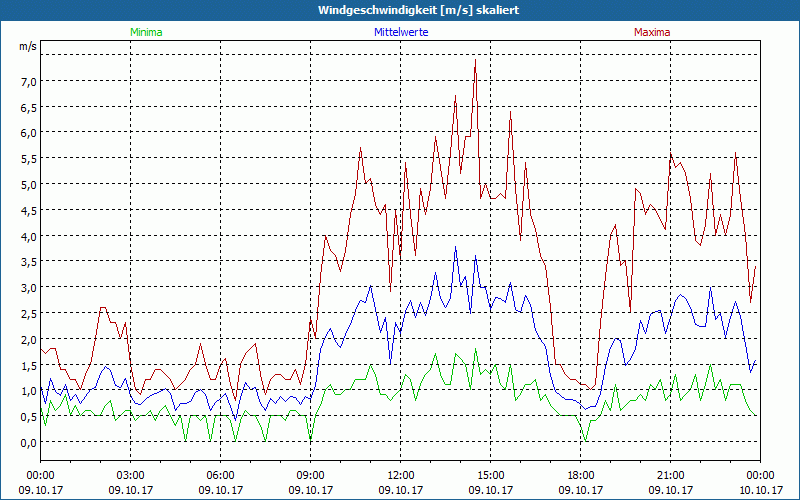
Task: Click the 6,0 y-axis value
Action: click(x=29, y=133)
